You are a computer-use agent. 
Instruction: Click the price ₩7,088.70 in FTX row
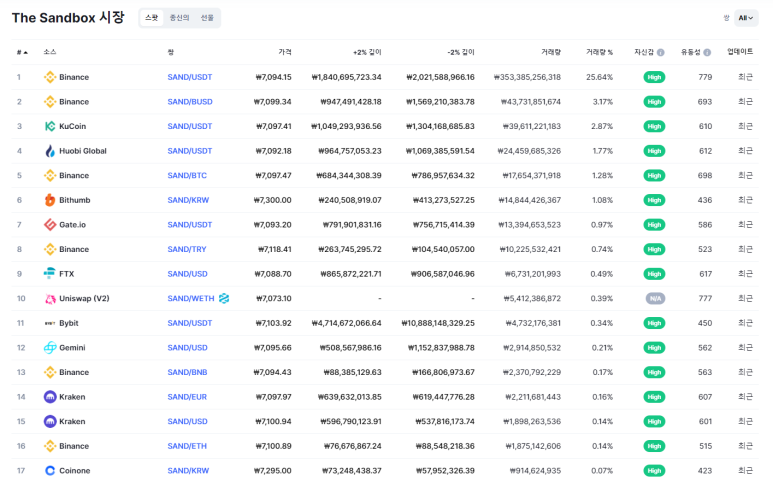[273, 274]
